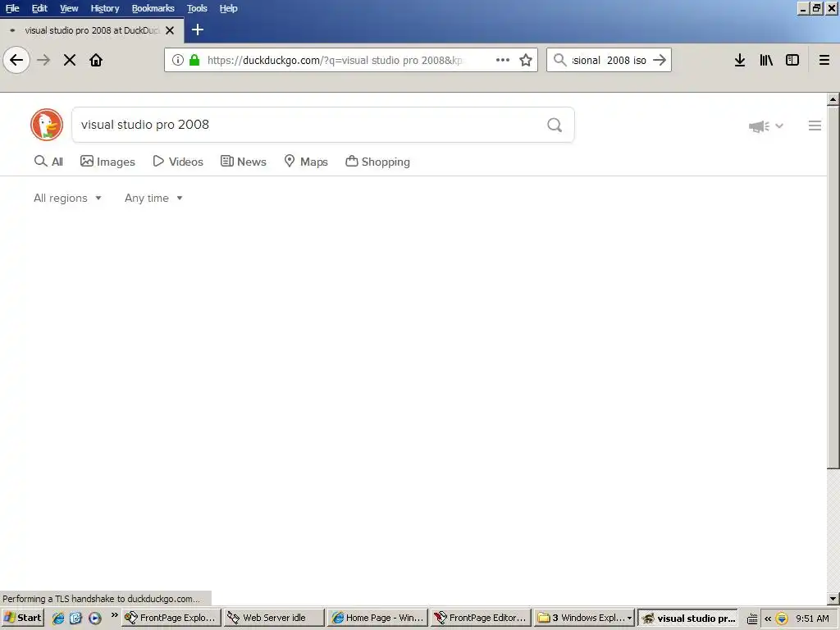Click the 9:51 AM system clock
Viewport: 840px width, 630px height.
(812, 619)
